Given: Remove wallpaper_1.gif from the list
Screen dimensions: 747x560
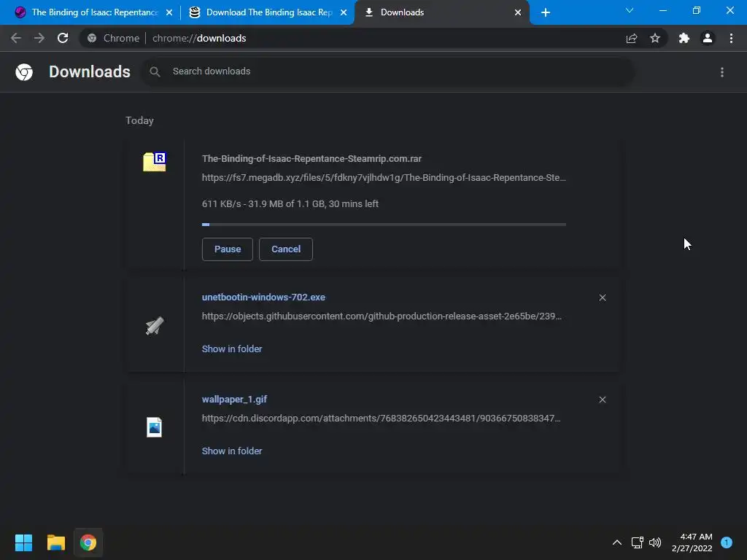Looking at the screenshot, I should click(603, 400).
